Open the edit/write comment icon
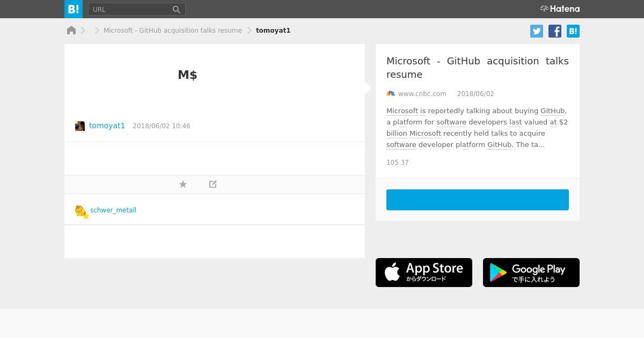Image resolution: width=644 pixels, height=338 pixels. tap(213, 184)
